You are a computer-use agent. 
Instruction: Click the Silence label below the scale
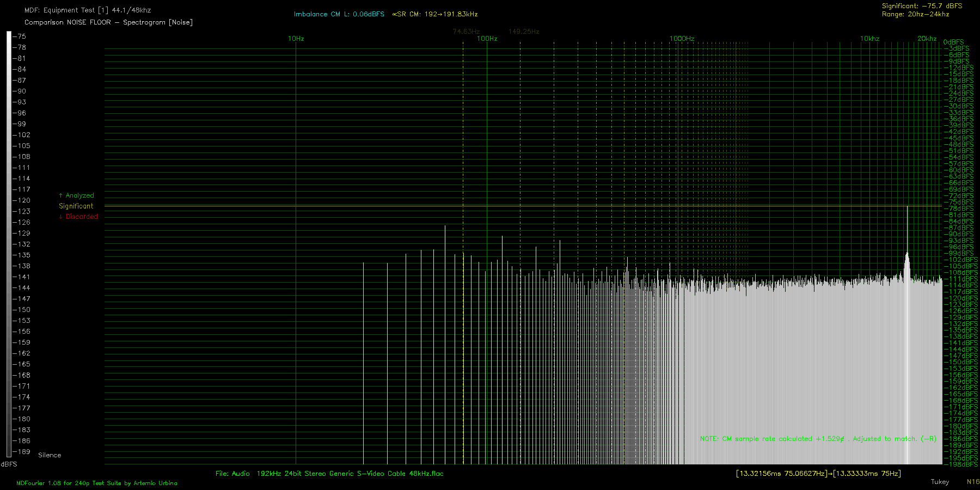(50, 455)
